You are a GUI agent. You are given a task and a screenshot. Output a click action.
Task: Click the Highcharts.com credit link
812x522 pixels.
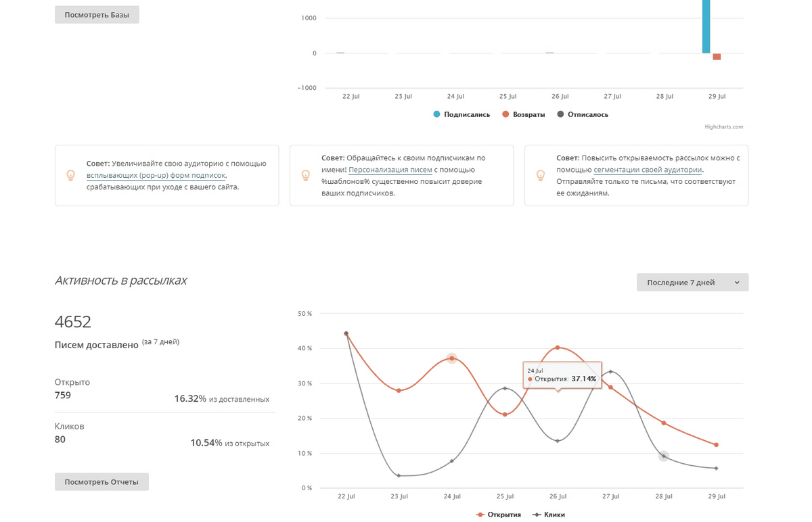click(723, 126)
